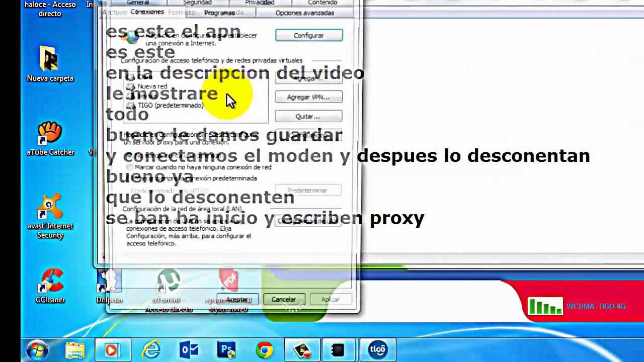The height and width of the screenshot is (362, 644).
Task: Open avast! Internet Security desktop shortcut
Action: [x=50, y=216]
